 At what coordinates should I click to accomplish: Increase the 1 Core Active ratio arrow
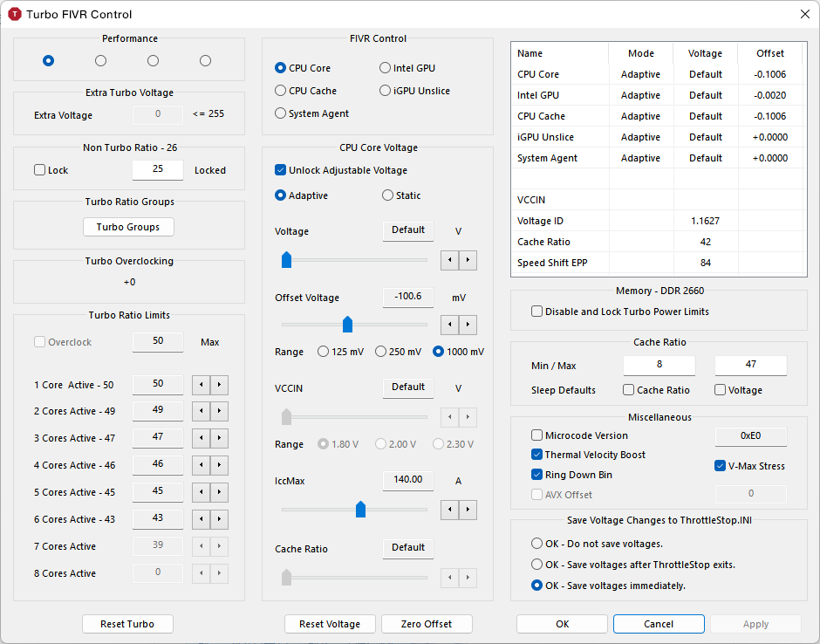219,385
